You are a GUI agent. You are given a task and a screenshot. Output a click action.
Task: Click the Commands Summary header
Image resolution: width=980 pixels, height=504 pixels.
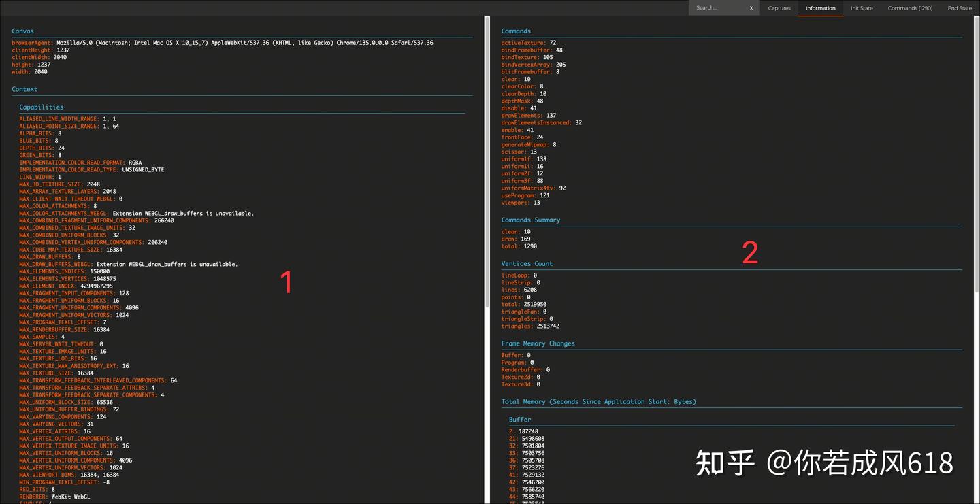pyautogui.click(x=531, y=220)
